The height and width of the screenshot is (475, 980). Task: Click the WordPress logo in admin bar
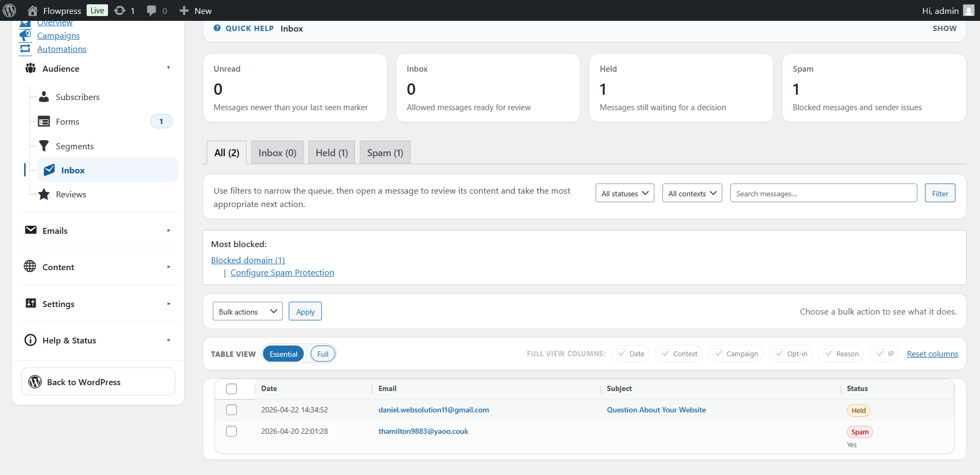click(10, 11)
